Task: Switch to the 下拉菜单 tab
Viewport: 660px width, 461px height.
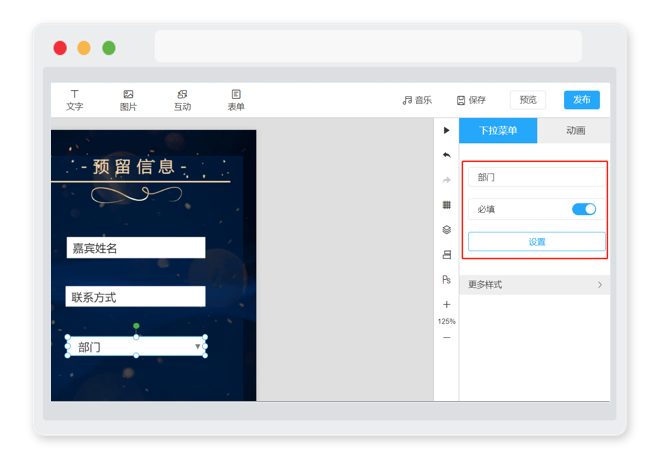Action: [498, 131]
